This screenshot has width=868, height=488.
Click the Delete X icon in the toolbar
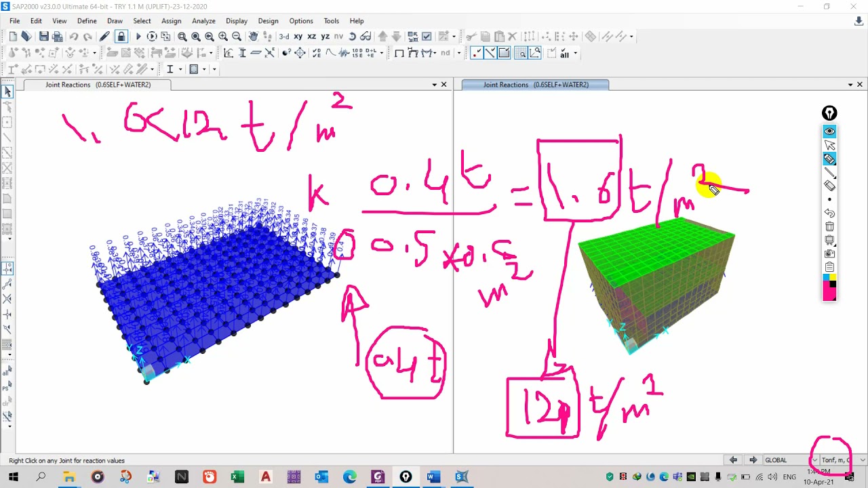click(513, 36)
